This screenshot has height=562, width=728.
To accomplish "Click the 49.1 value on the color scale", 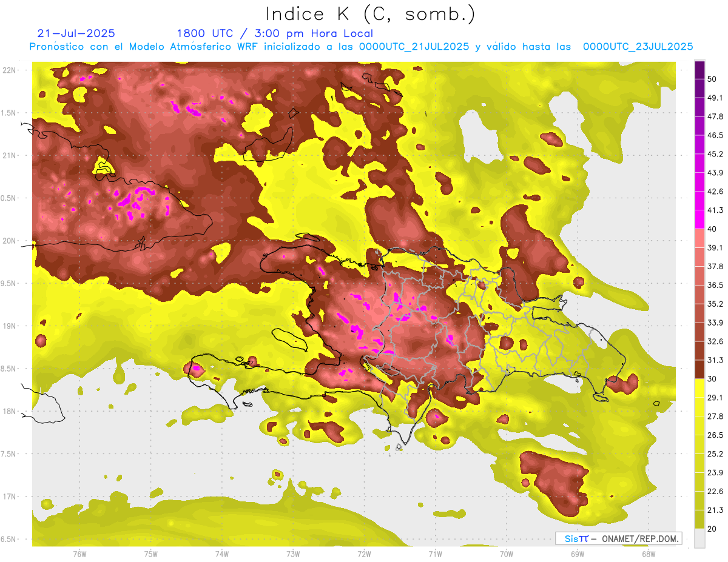I will (x=716, y=98).
